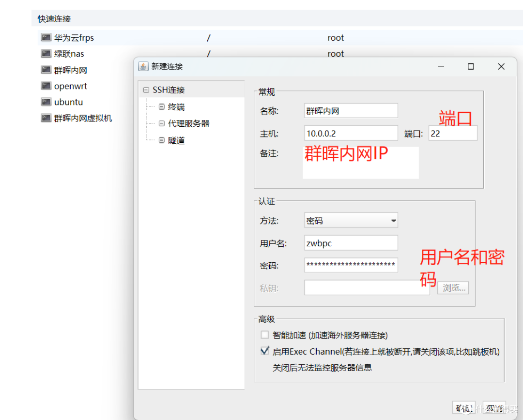Click the 名称 input field

(x=351, y=111)
